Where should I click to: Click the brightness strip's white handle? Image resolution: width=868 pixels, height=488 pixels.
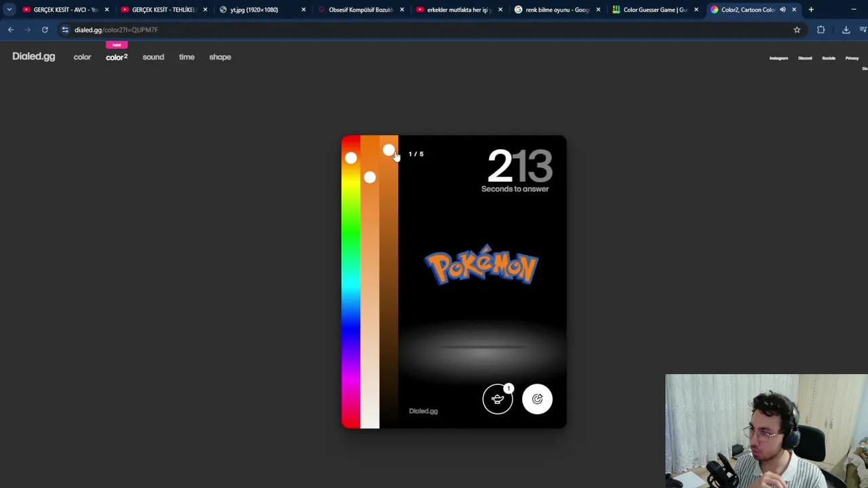(389, 150)
